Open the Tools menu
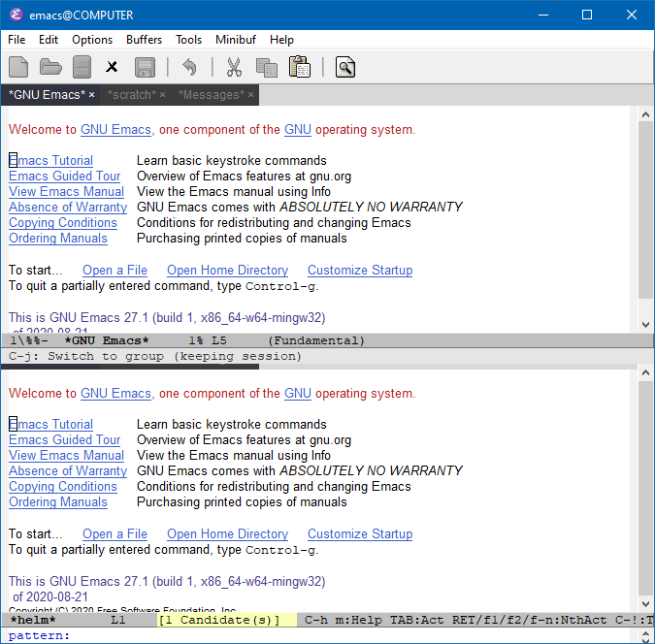This screenshot has width=655, height=644. (189, 40)
